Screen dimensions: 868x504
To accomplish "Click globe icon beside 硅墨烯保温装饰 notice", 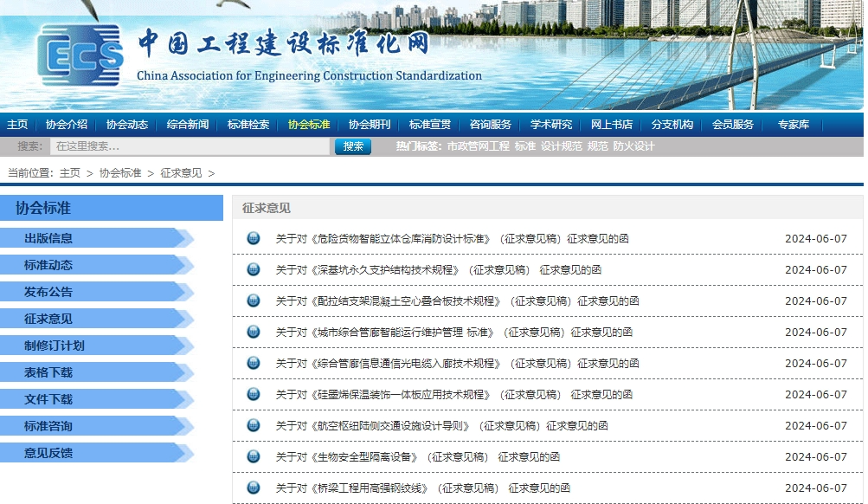I will pos(254,394).
